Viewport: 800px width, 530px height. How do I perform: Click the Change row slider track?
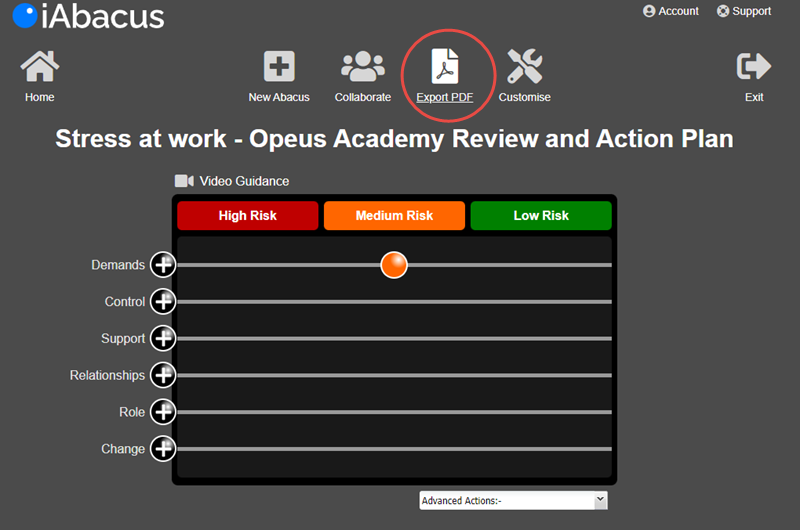[394, 449]
